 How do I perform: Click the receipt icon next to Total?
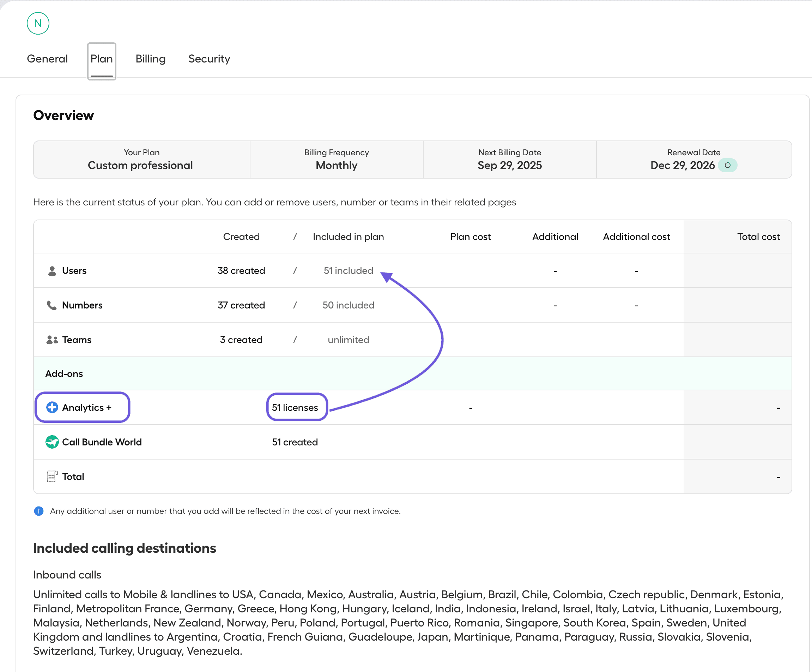click(x=52, y=476)
